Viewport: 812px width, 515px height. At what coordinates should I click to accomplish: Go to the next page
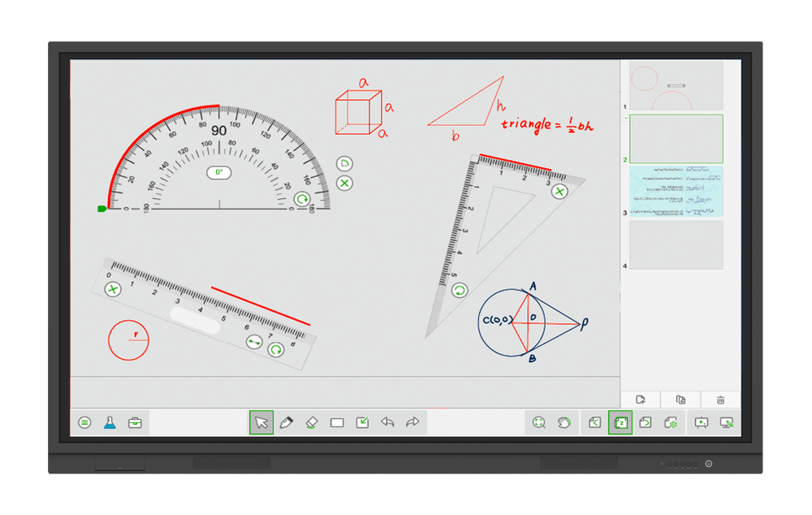[646, 422]
